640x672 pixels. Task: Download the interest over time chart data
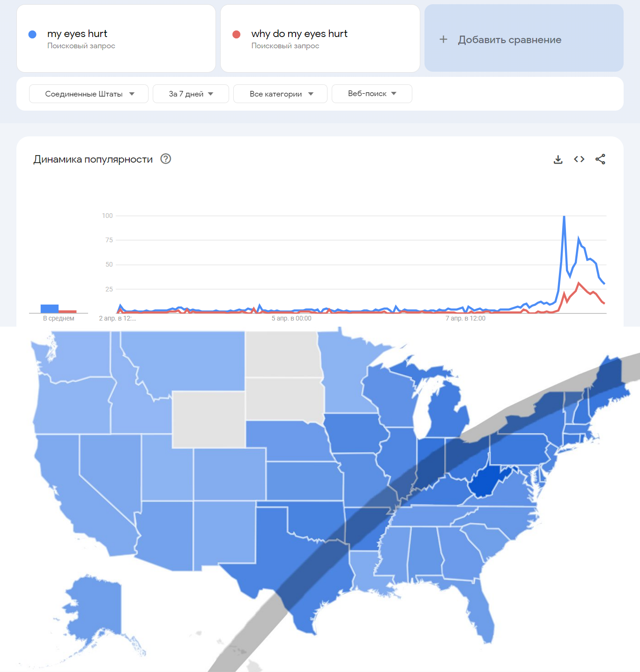tap(558, 159)
